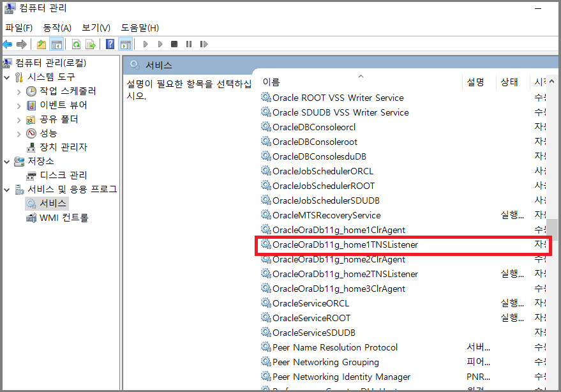This screenshot has height=392, width=561.
Task: Select OracleJobSchedulerSDUDB service row
Action: [403, 200]
